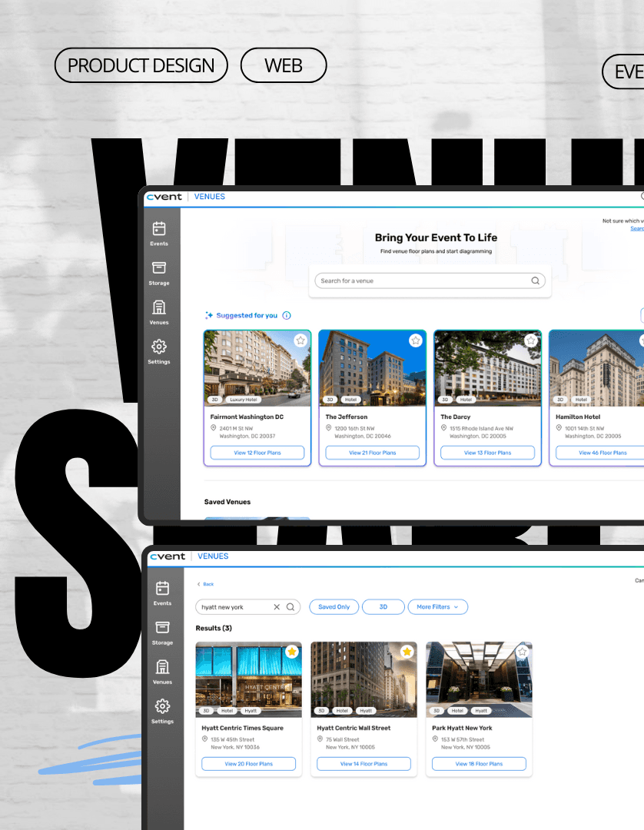Click the WEB tag
644x830 pixels.
click(284, 65)
